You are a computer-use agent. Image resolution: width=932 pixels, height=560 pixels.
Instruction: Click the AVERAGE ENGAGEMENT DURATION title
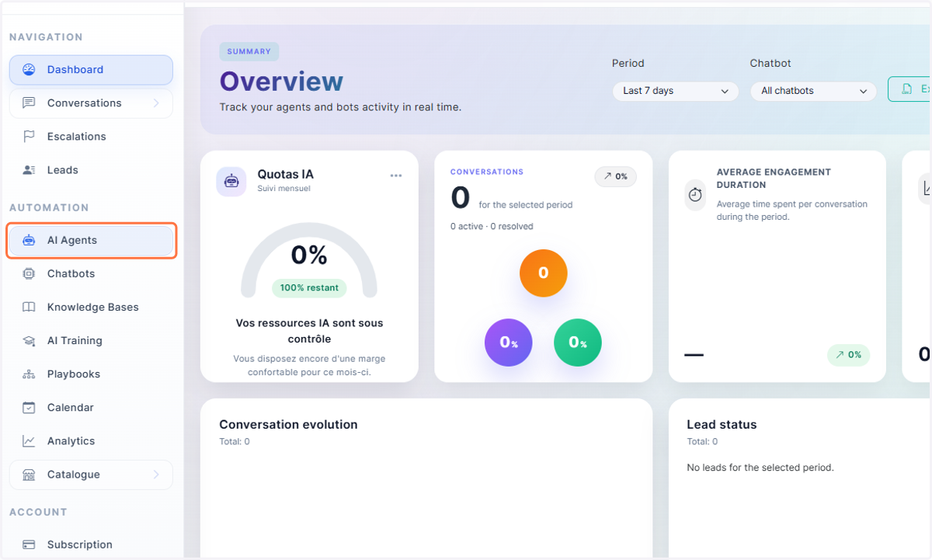[774, 179]
